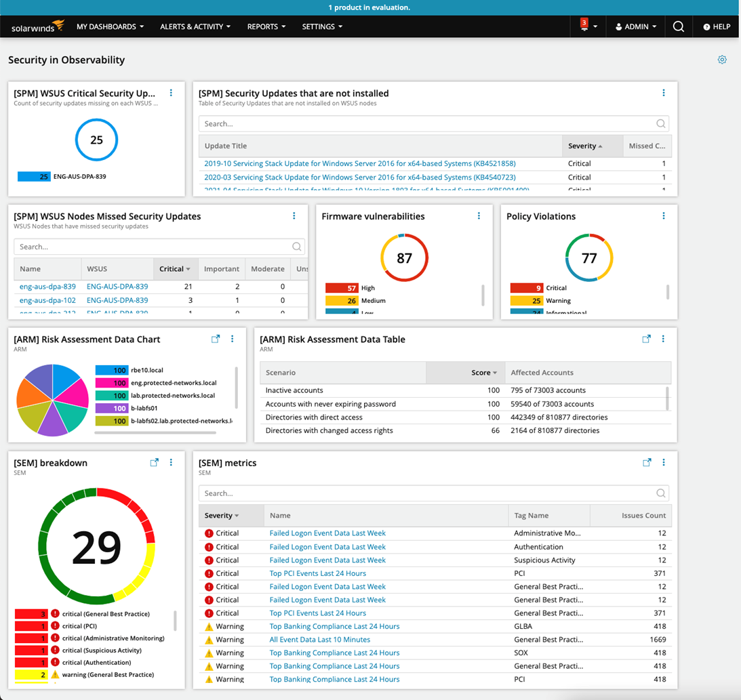Sort WSUS Nodes table by Moderate column
This screenshot has width=741, height=700.
click(x=268, y=269)
